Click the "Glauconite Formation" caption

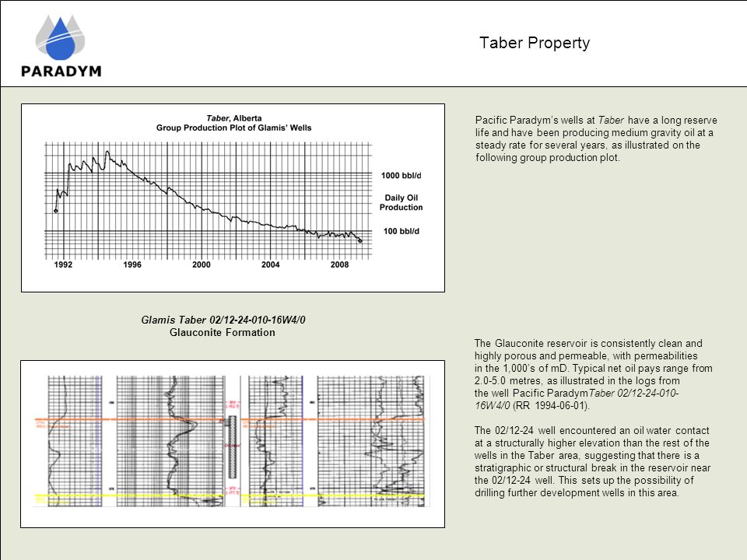pyautogui.click(x=223, y=332)
